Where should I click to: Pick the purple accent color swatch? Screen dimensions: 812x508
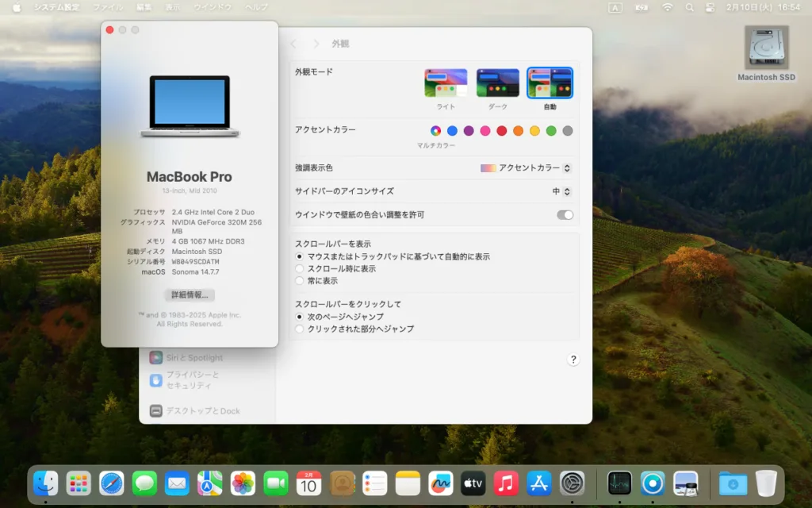click(x=469, y=131)
